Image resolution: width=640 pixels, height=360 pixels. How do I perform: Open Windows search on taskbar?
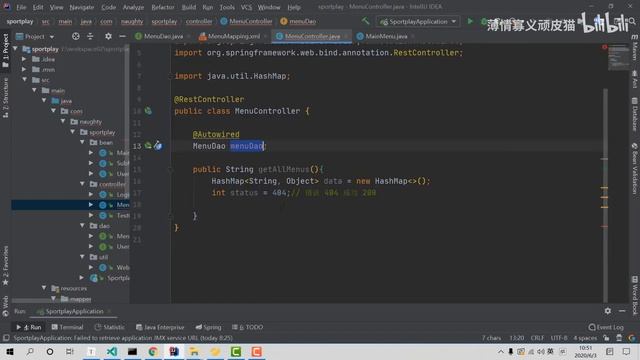30,351
